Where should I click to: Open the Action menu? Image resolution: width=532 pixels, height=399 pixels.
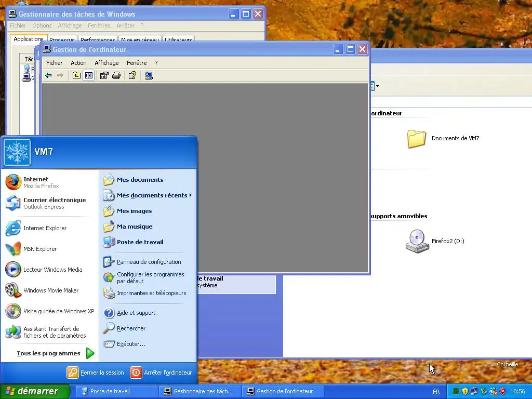(78, 63)
